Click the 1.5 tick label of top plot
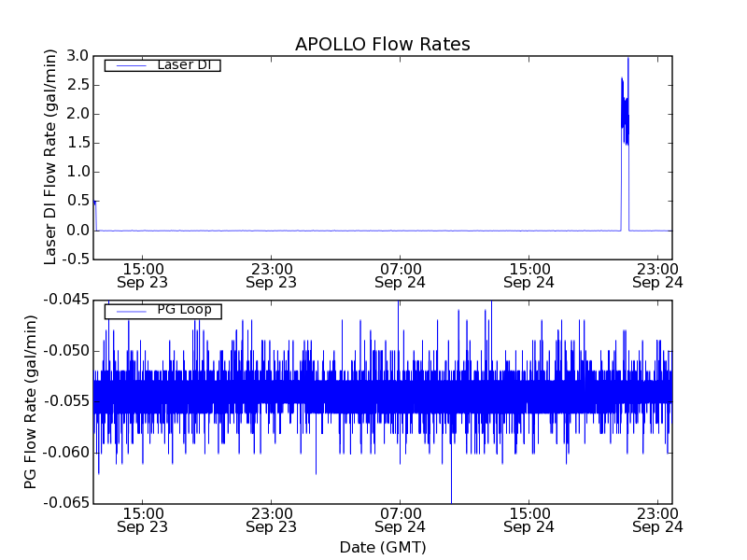The height and width of the screenshot is (560, 747). pyautogui.click(x=78, y=143)
